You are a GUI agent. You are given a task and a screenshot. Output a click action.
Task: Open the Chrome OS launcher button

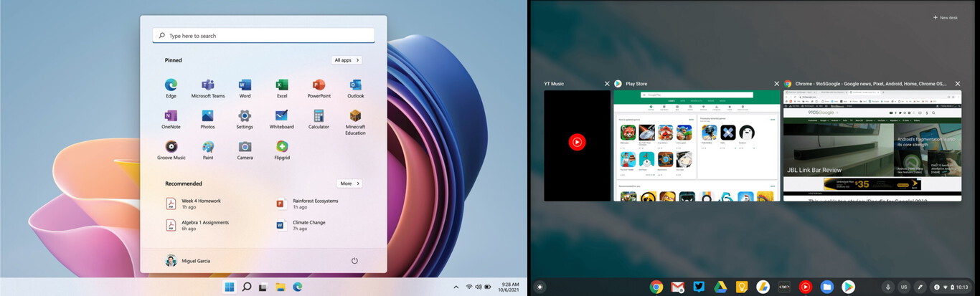[540, 287]
